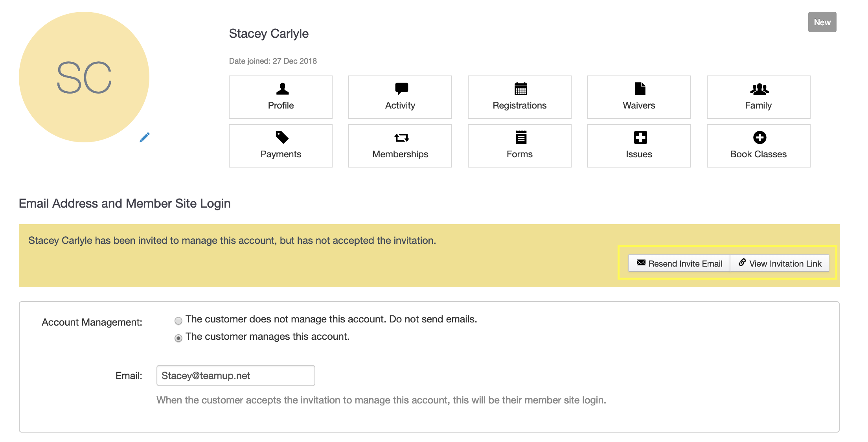Select 'customer does not manage this account'

click(178, 321)
